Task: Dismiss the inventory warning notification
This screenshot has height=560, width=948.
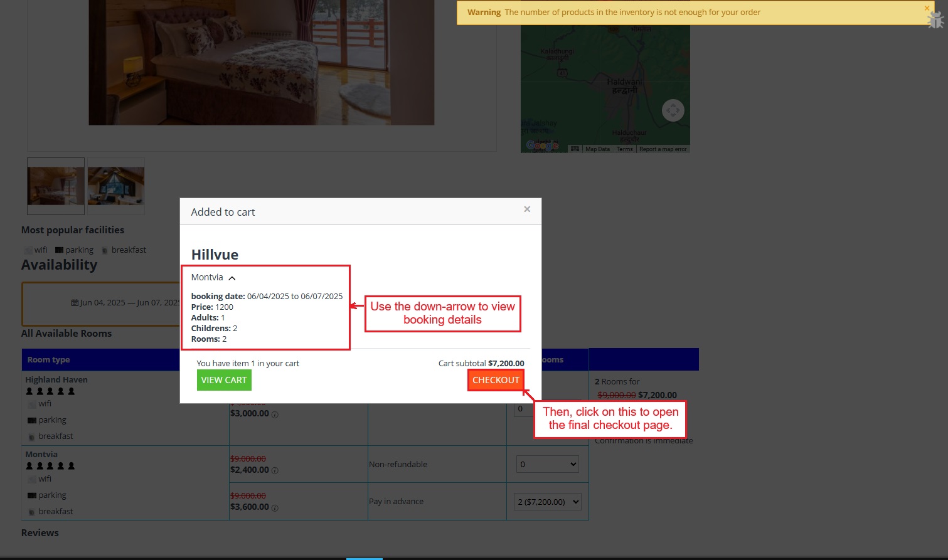Action: [x=927, y=8]
